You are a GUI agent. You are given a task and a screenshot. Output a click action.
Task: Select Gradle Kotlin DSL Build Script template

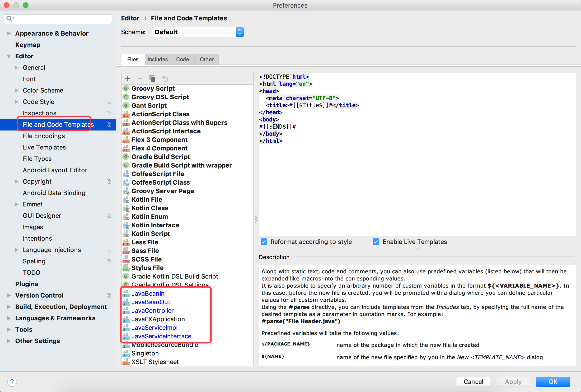[175, 276]
